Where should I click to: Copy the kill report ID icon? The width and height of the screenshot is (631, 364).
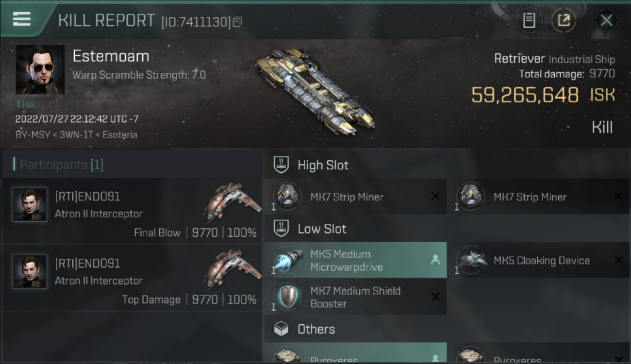coord(237,22)
